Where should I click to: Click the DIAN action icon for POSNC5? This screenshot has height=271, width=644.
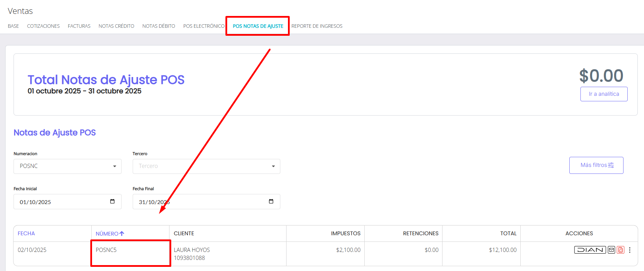(x=590, y=250)
